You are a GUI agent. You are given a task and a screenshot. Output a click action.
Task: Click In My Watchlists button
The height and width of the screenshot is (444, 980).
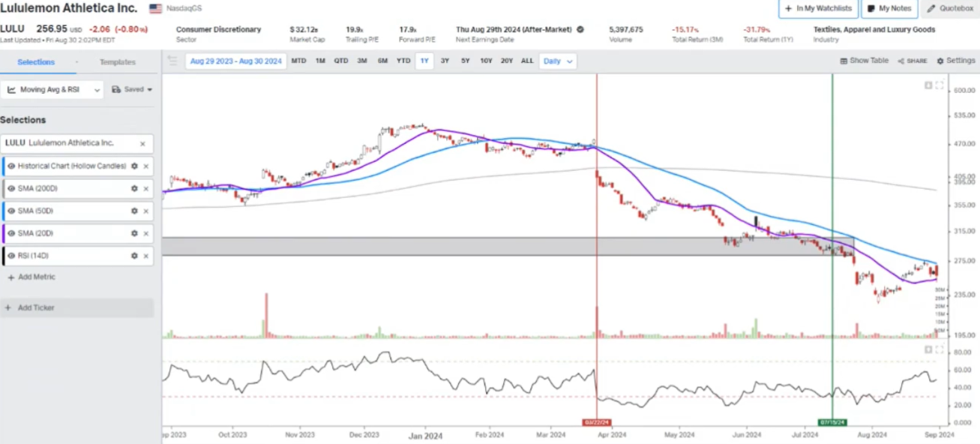coord(818,8)
